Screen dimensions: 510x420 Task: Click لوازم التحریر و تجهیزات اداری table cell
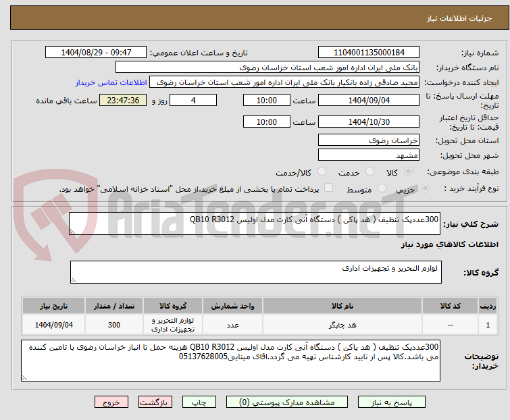[173, 325]
